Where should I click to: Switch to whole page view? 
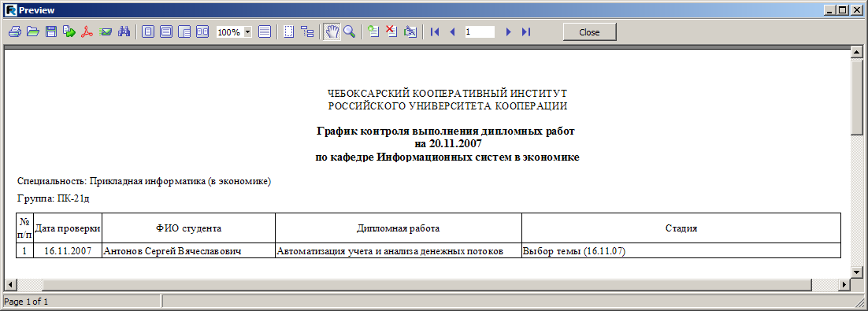tap(148, 32)
